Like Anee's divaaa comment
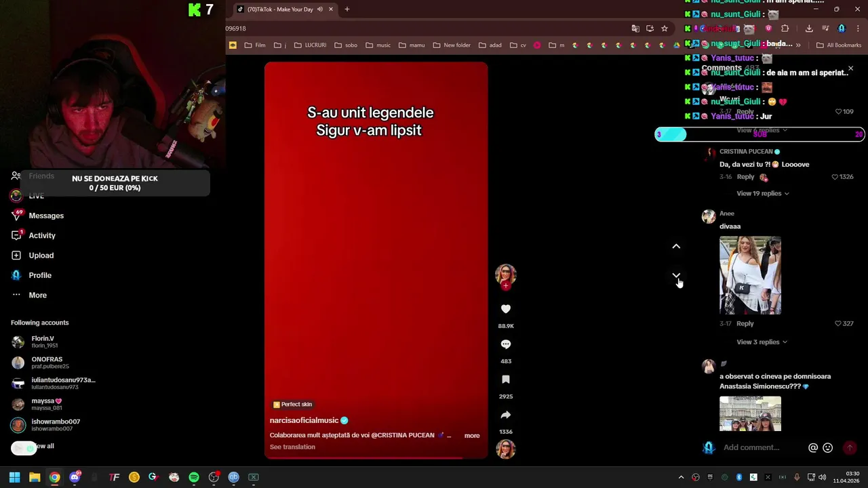The image size is (868, 488). point(838,324)
